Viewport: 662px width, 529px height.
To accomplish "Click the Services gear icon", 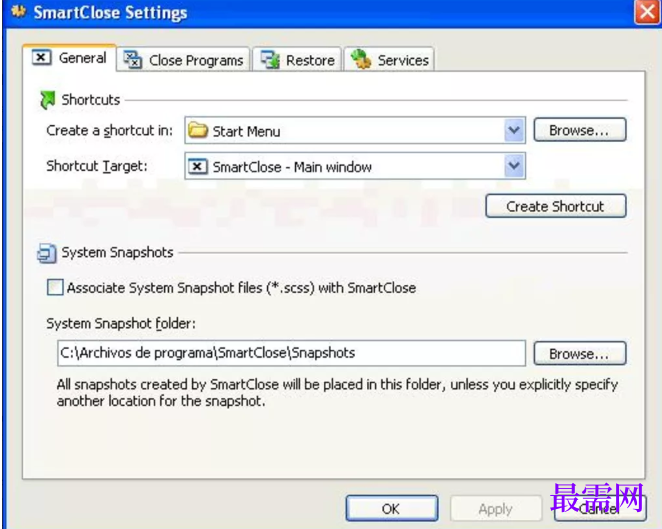I will 361,59.
